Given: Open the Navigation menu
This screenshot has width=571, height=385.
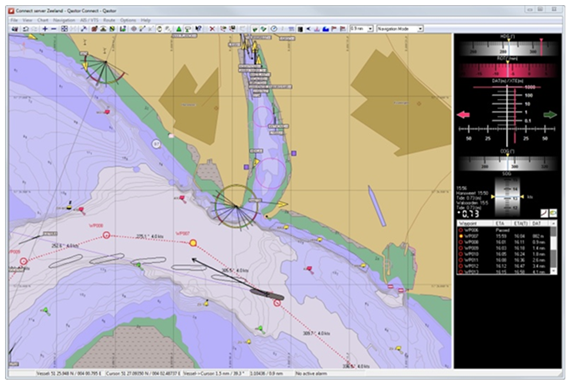Looking at the screenshot, I should pos(64,20).
